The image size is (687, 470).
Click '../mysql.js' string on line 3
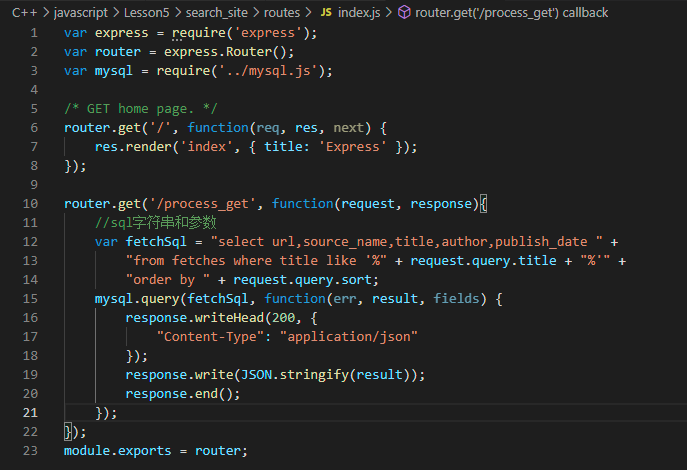[268, 71]
